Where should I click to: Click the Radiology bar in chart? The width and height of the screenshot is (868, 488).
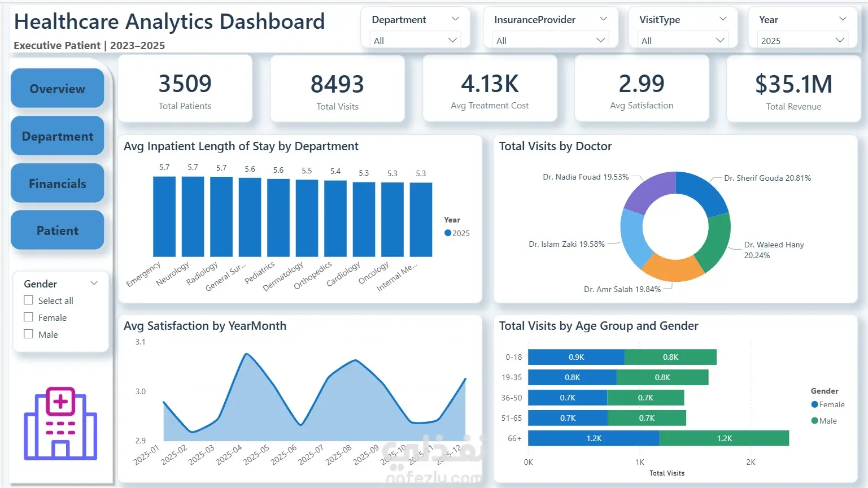click(221, 216)
